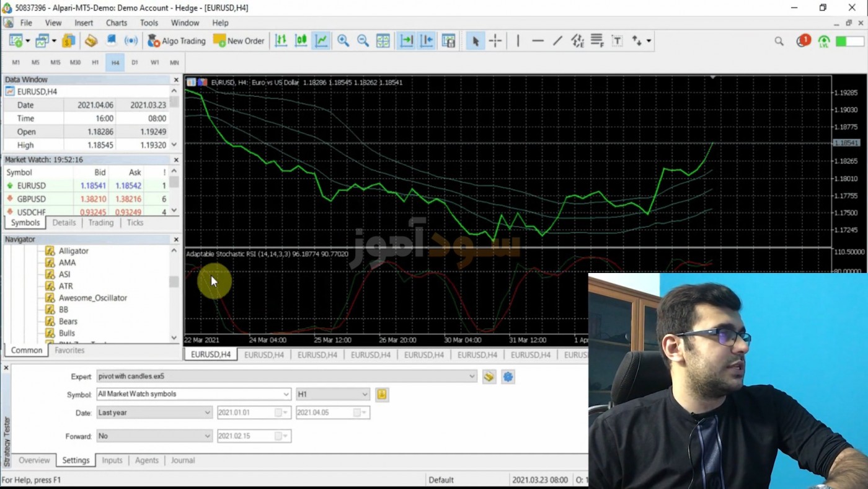Open the Inputs tab in Strategy Tester
The image size is (868, 489).
(x=112, y=460)
